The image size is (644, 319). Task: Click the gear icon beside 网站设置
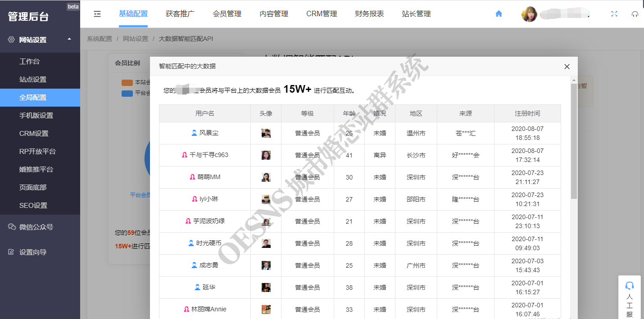tap(11, 40)
